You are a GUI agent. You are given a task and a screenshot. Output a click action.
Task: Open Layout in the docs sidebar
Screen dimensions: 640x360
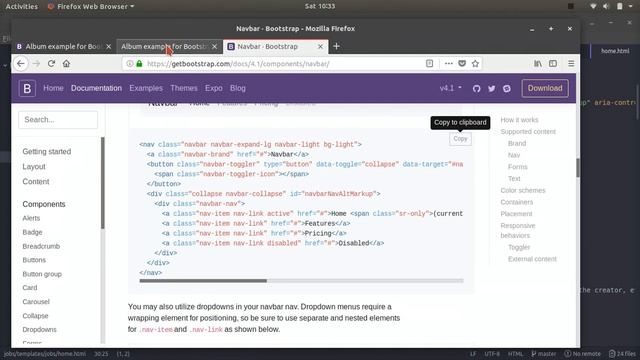pyautogui.click(x=34, y=167)
